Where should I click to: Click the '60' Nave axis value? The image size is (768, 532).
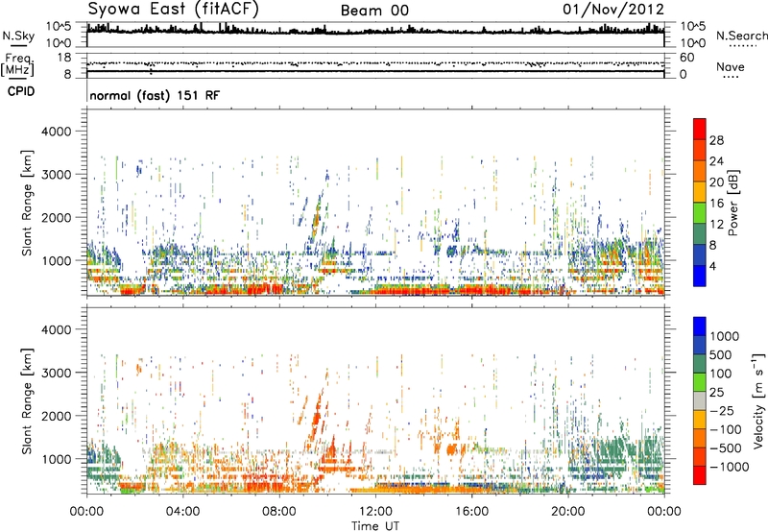[686, 58]
